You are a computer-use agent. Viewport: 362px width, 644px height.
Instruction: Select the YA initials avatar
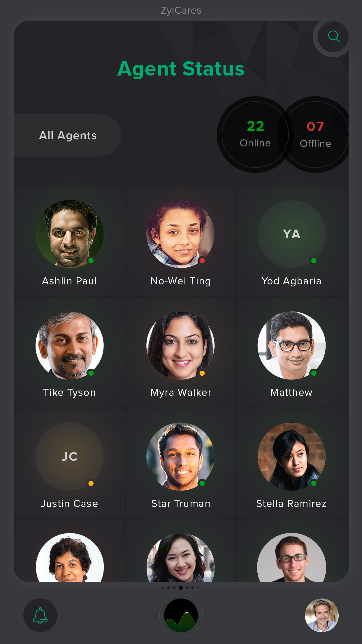[291, 234]
